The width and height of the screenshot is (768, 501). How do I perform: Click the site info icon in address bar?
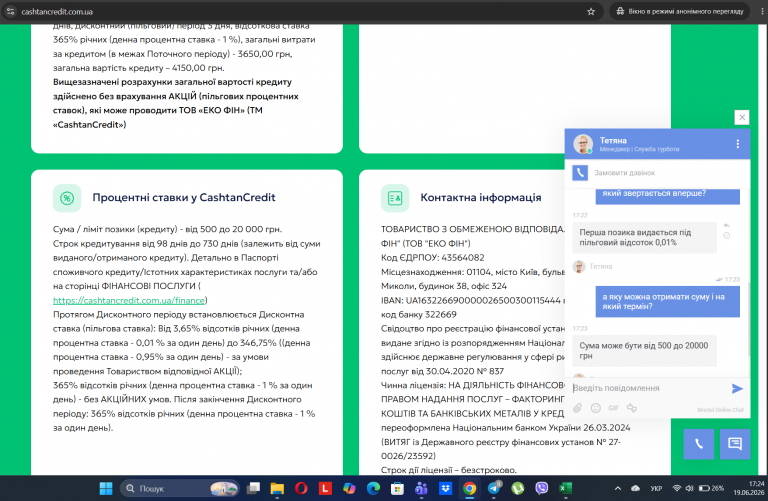(10, 11)
